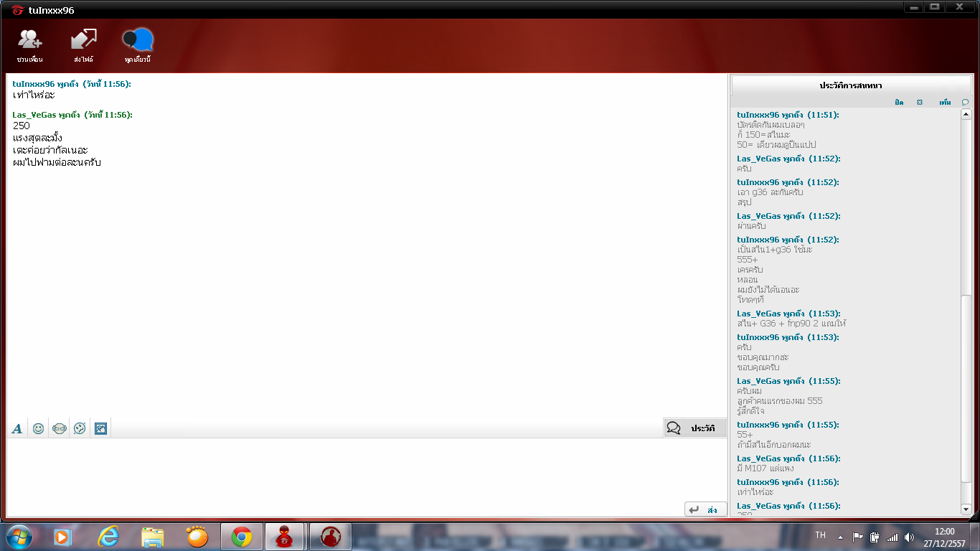Viewport: 980px width, 551px height.
Task: Send the message with ส่ง button
Action: [x=705, y=509]
